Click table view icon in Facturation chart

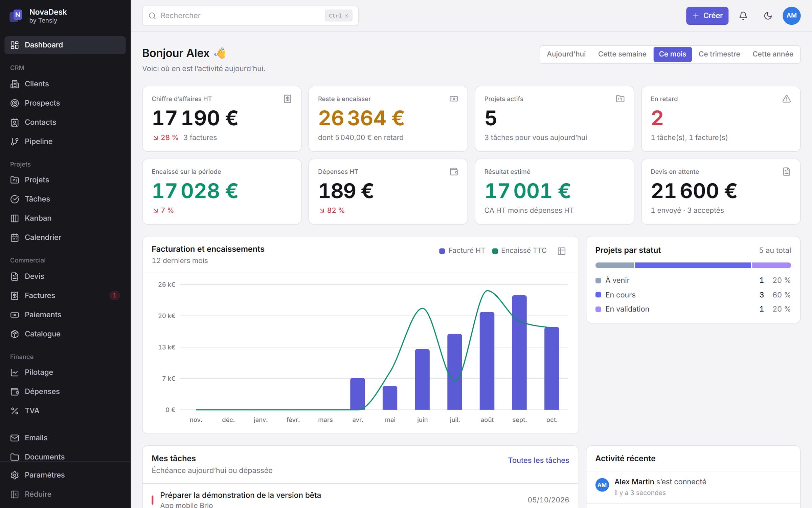tap(561, 251)
